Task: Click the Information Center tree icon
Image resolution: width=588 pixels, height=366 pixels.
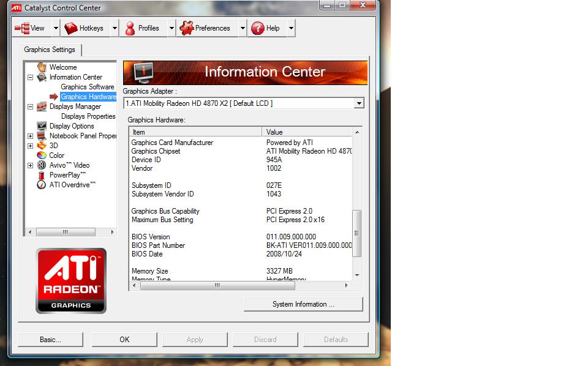Action: click(x=42, y=77)
